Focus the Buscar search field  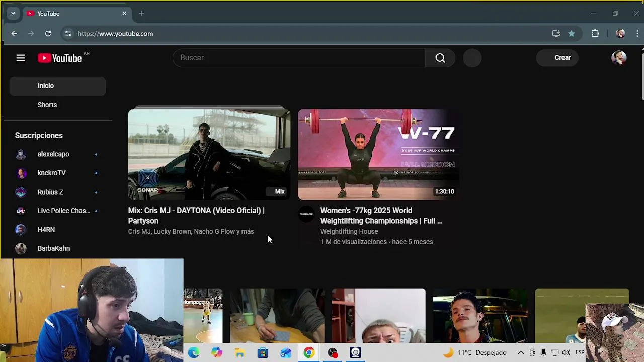(299, 58)
